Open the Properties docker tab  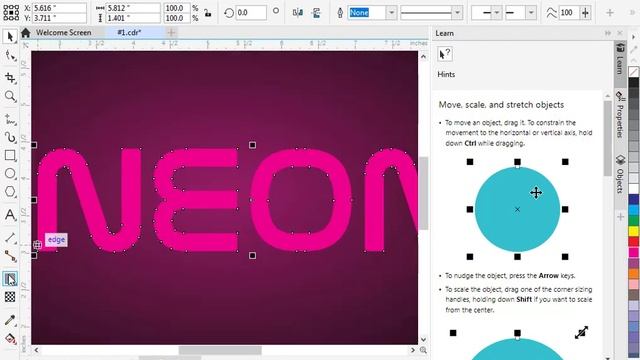620,115
